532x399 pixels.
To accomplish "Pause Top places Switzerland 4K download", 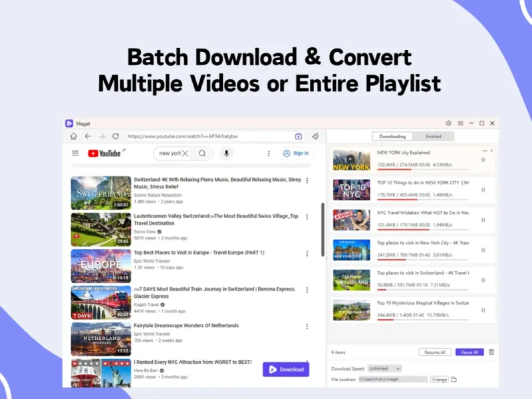I will coord(483,280).
